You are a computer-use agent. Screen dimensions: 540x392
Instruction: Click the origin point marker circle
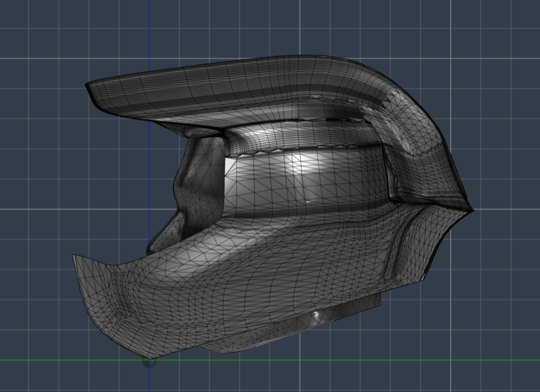tap(149, 361)
